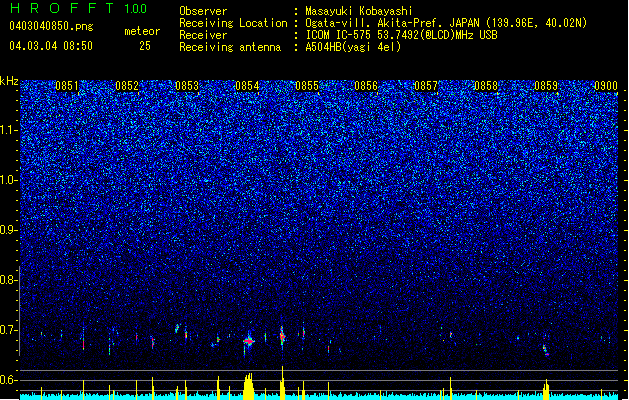The height and width of the screenshot is (400, 629).
Task: Select antenna value A504HB(yagi 4el)
Action: click(x=353, y=47)
